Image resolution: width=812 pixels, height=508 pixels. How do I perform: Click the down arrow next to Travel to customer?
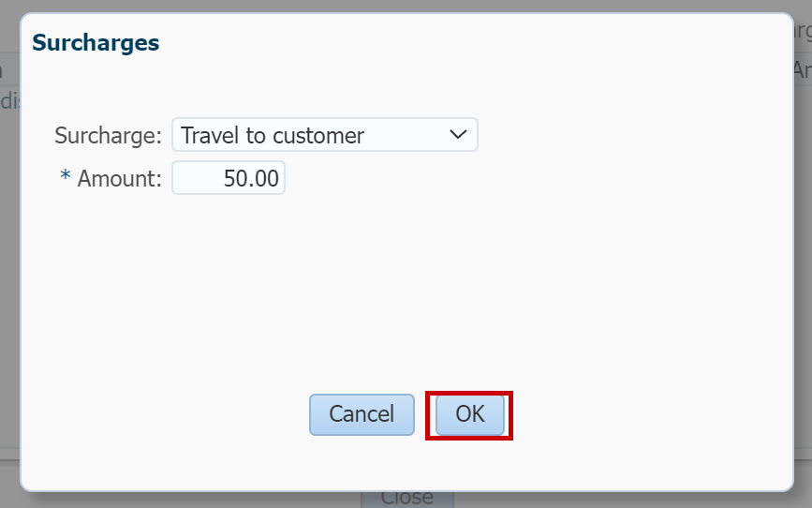(458, 135)
